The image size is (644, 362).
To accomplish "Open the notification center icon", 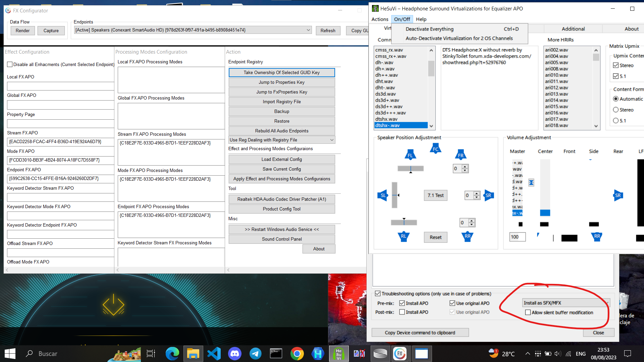I will pyautogui.click(x=628, y=354).
